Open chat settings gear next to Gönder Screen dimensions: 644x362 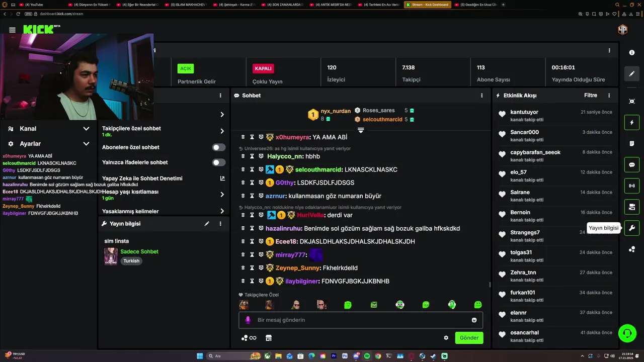(446, 338)
